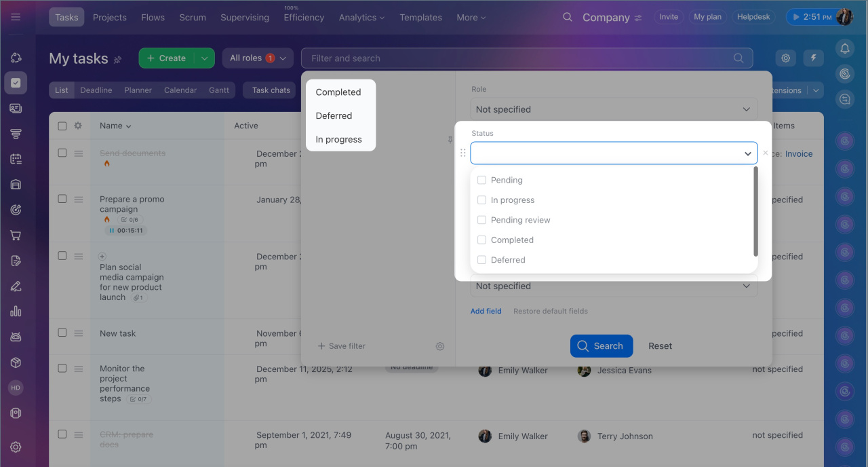Image resolution: width=868 pixels, height=467 pixels.
Task: Expand the Create button arrow menu
Action: pos(204,58)
